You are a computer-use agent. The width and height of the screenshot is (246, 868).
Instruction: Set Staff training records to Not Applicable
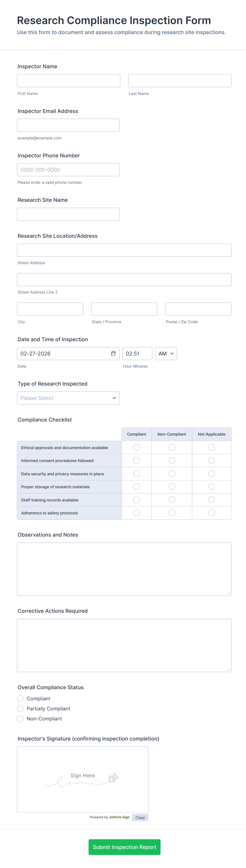pyautogui.click(x=212, y=500)
